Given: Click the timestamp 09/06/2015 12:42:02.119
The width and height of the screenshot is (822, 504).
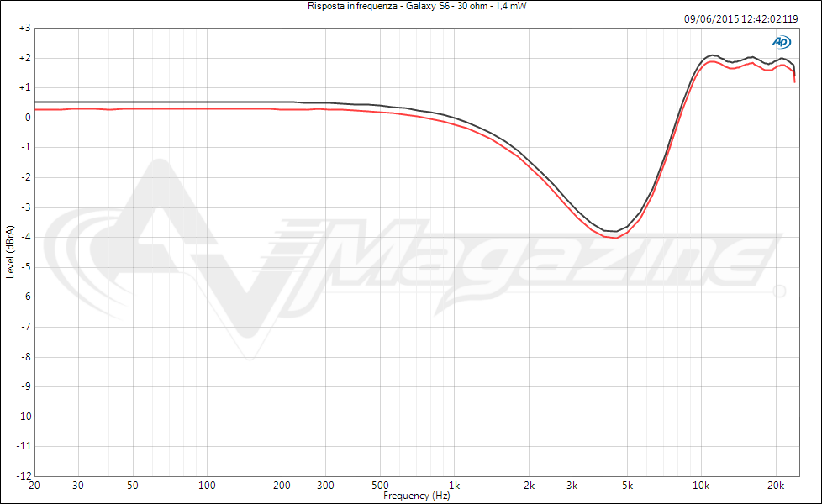Looking at the screenshot, I should [x=740, y=19].
